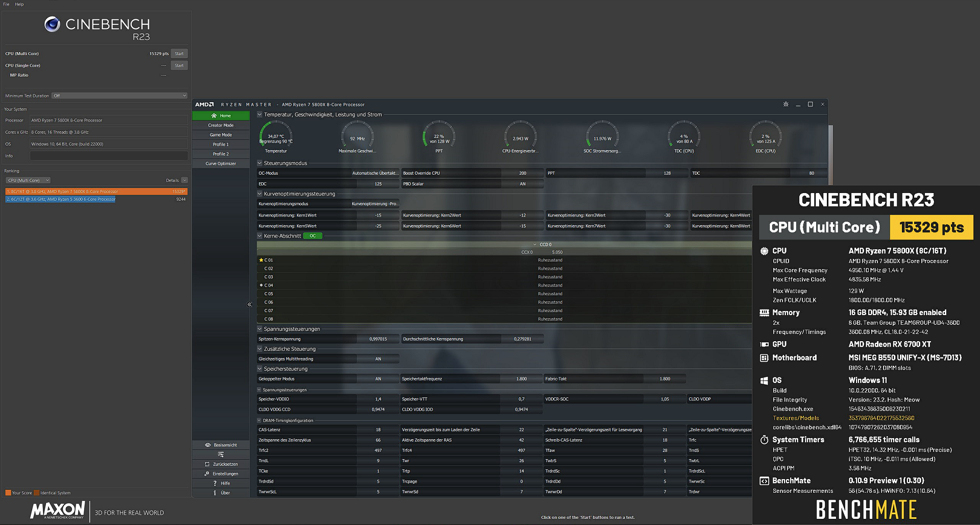This screenshot has width=980, height=525.
Task: Toggle the OC badge in Kerne-Abschnitt
Action: coord(313,236)
